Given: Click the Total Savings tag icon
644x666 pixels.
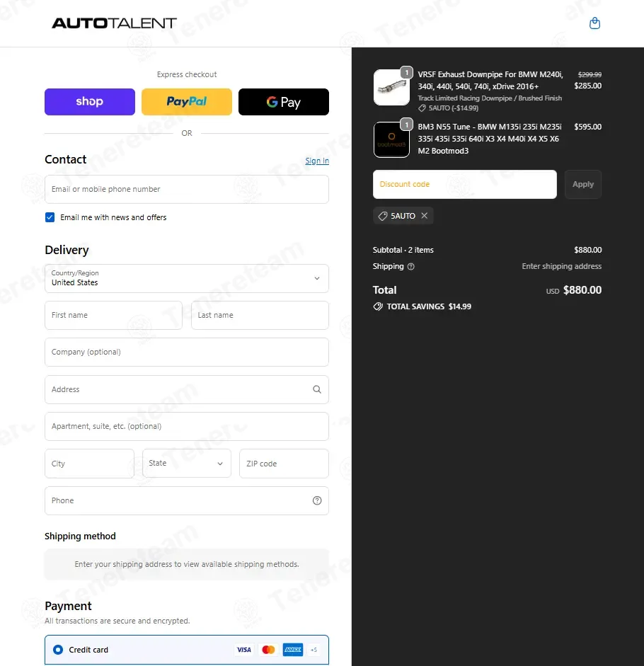Looking at the screenshot, I should point(378,306).
